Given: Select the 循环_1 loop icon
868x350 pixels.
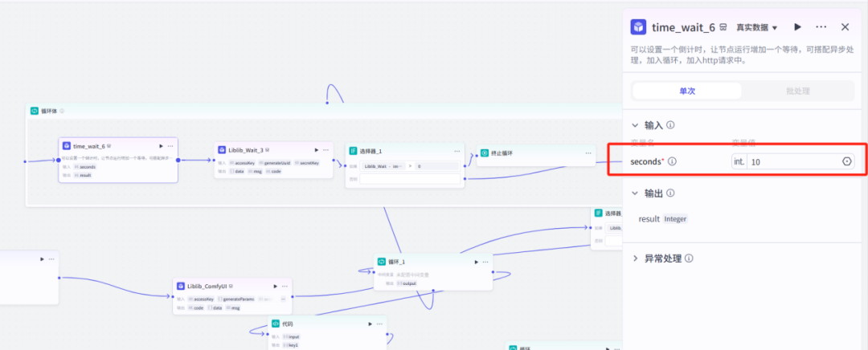Looking at the screenshot, I should [382, 262].
